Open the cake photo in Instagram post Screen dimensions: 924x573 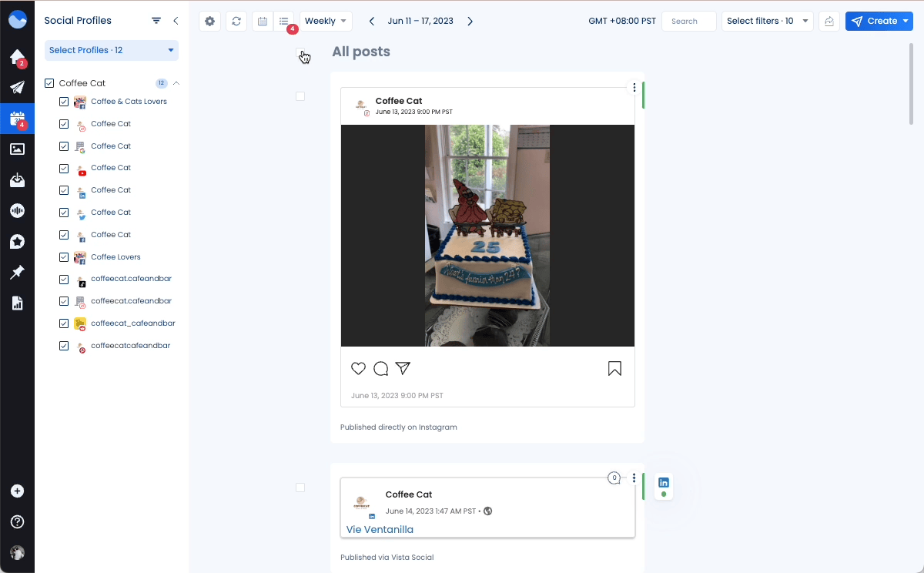click(487, 235)
